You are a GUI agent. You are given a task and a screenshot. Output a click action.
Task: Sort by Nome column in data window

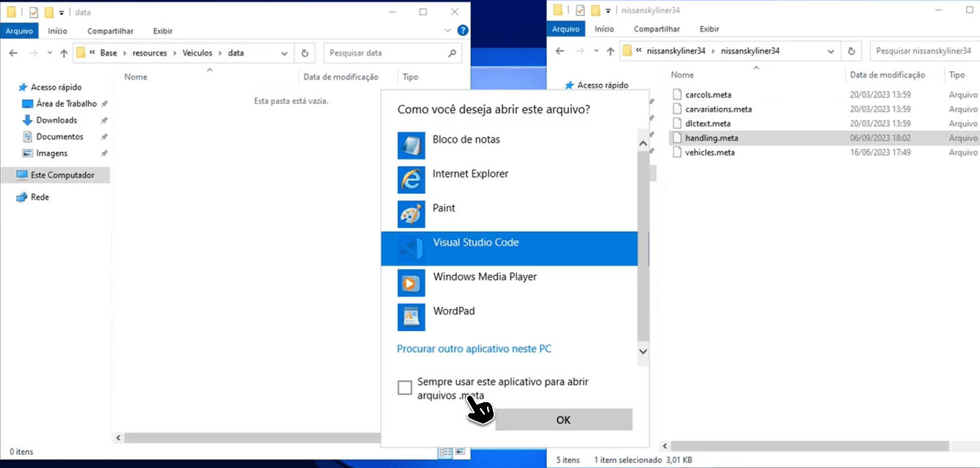[135, 77]
